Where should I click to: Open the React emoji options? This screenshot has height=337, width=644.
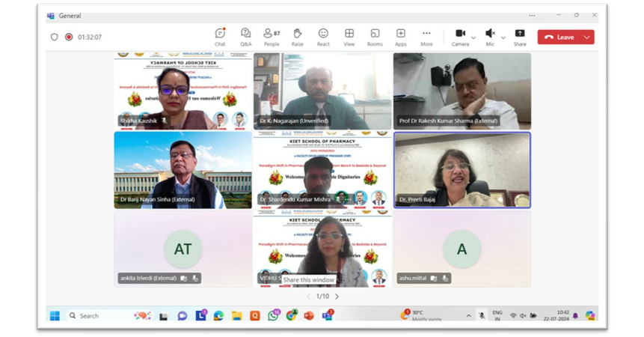point(323,37)
